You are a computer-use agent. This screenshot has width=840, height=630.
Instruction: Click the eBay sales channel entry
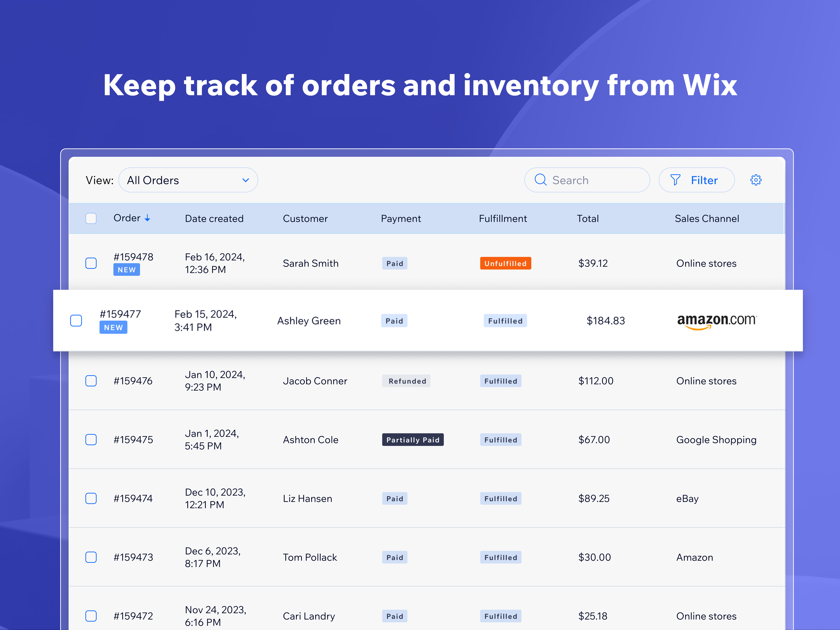[x=687, y=499]
